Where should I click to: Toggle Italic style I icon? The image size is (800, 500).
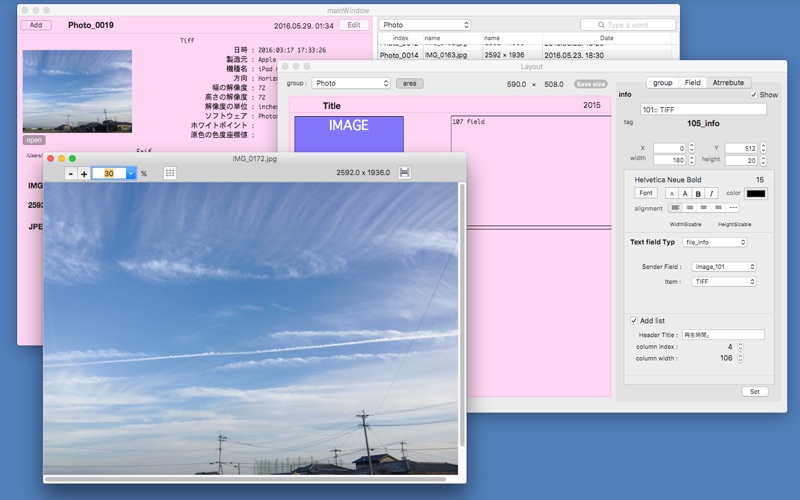click(711, 193)
